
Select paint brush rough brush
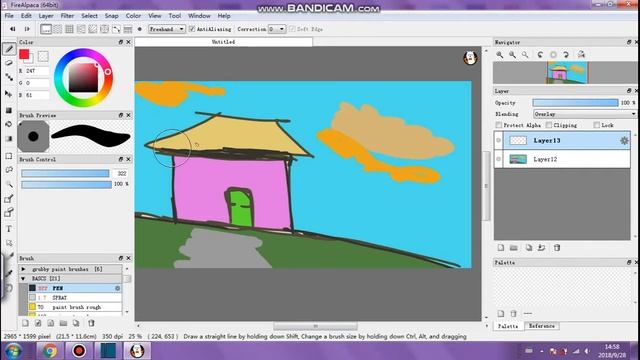pos(75,307)
